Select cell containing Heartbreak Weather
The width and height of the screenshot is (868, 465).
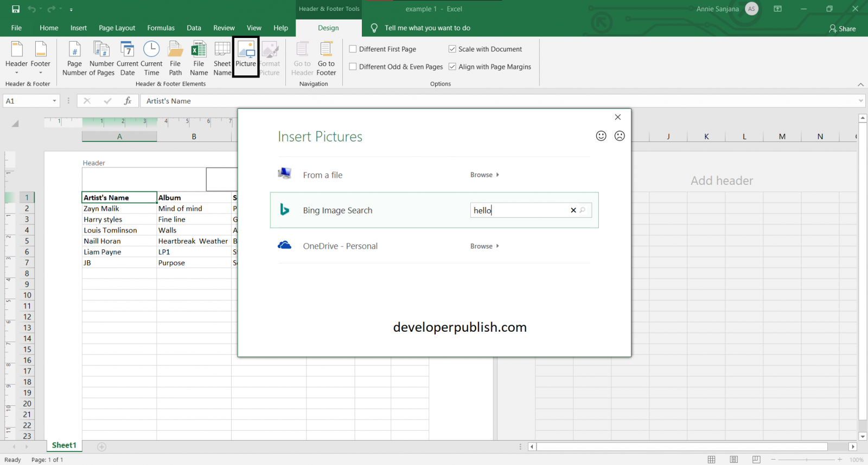click(194, 241)
